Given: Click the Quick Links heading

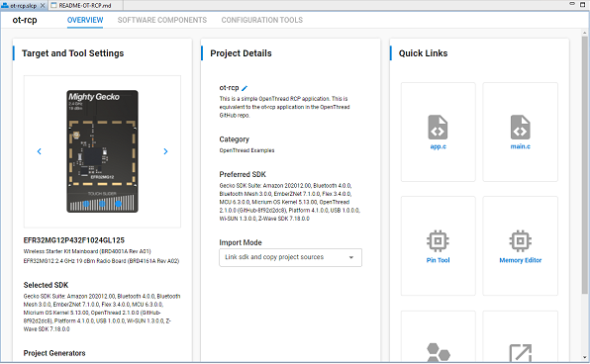Looking at the screenshot, I should (423, 53).
